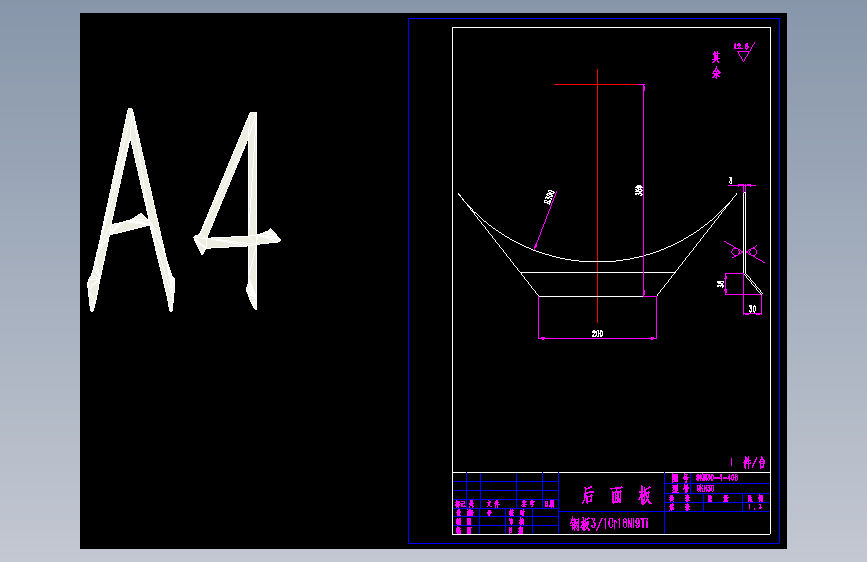Click the R300 radius dimension label
This screenshot has height=562, width=867.
(x=550, y=197)
